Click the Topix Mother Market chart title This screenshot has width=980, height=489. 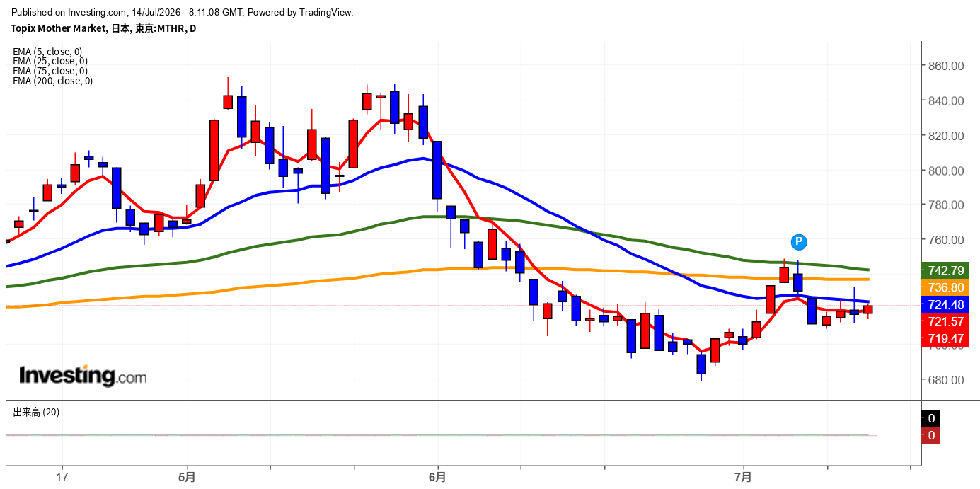[103, 28]
